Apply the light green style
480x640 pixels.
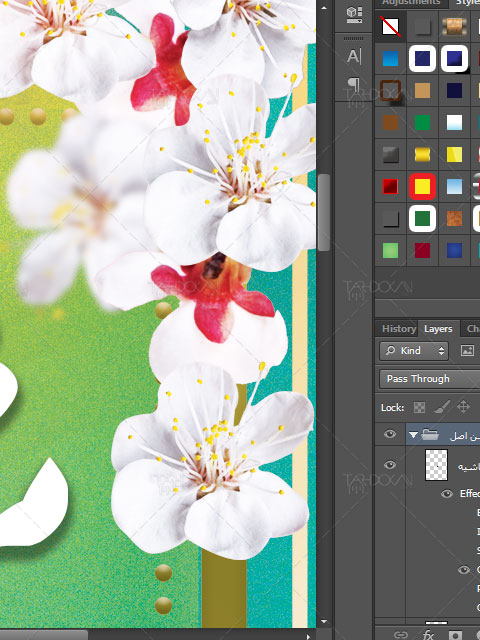point(391,250)
